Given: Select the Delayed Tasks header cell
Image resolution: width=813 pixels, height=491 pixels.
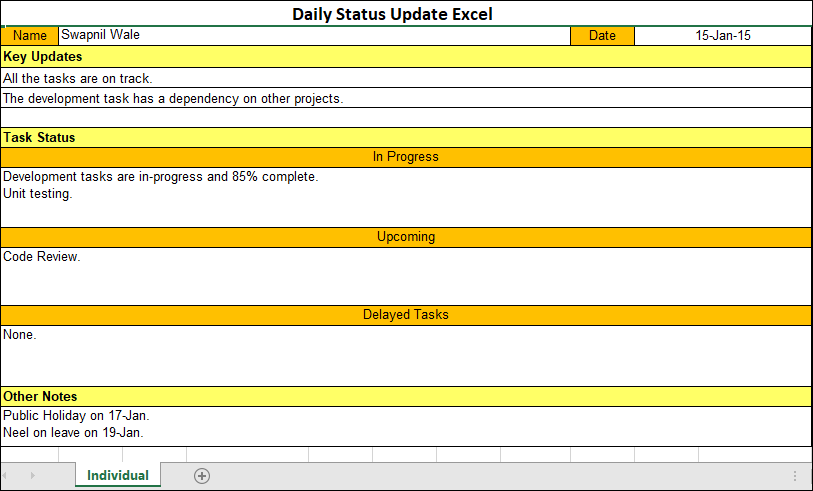Looking at the screenshot, I should pyautogui.click(x=406, y=315).
